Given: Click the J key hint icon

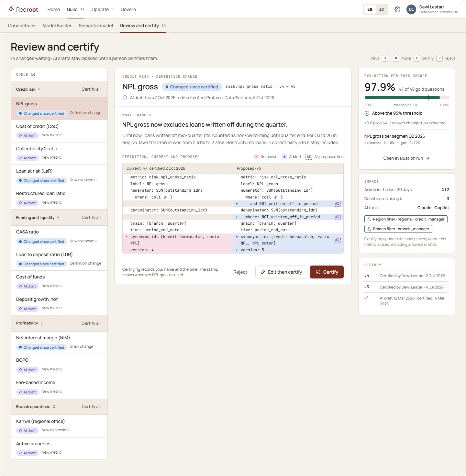Looking at the screenshot, I should (x=385, y=58).
